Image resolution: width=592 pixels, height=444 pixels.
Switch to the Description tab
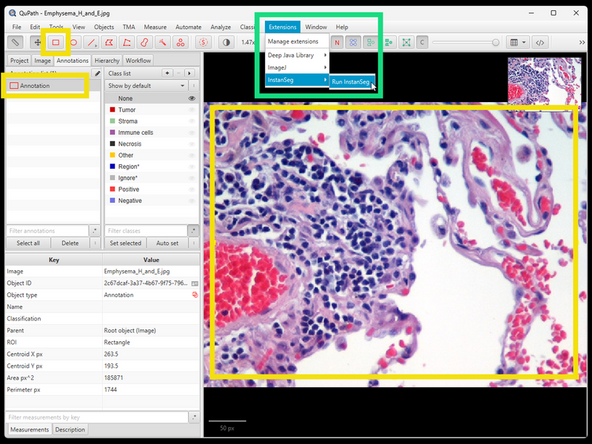point(70,430)
